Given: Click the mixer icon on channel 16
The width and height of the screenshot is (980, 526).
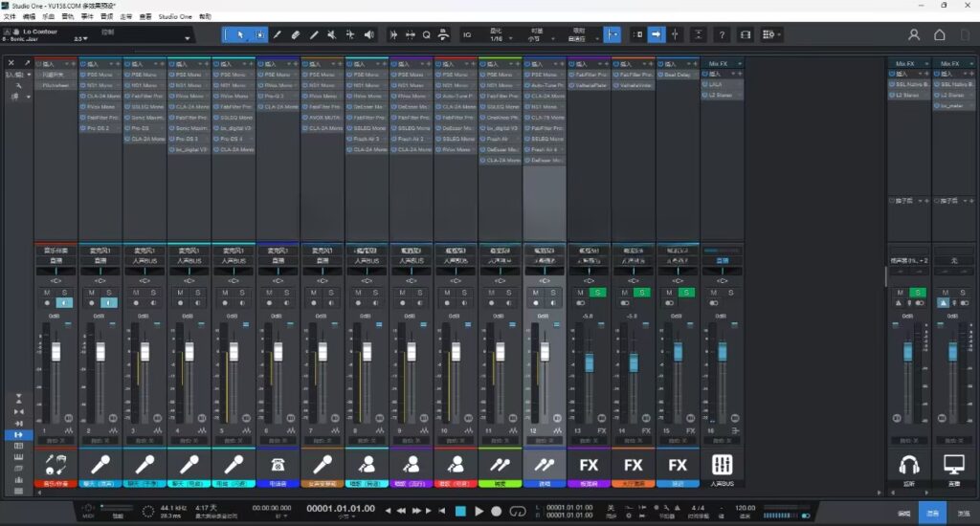Looking at the screenshot, I should coord(723,465).
